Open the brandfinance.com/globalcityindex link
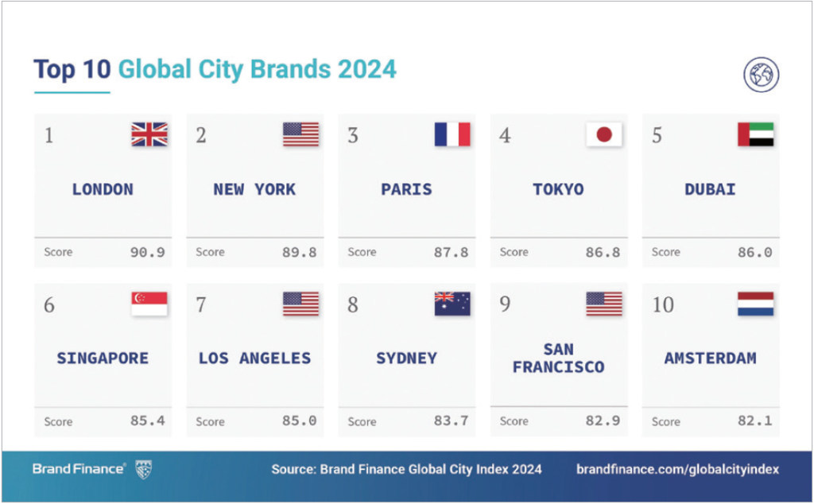Viewport: 814px width, 504px height. 677,469
